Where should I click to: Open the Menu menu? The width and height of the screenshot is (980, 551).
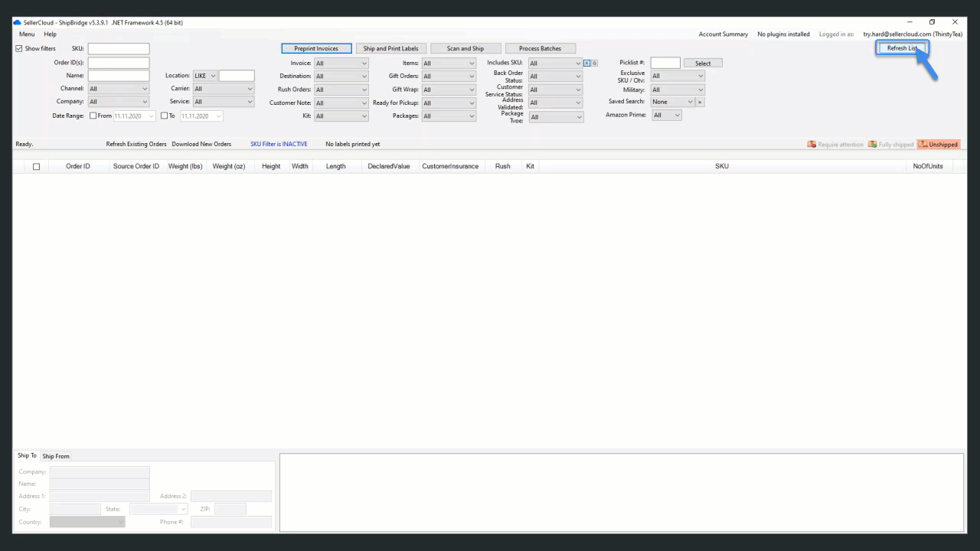tap(27, 34)
